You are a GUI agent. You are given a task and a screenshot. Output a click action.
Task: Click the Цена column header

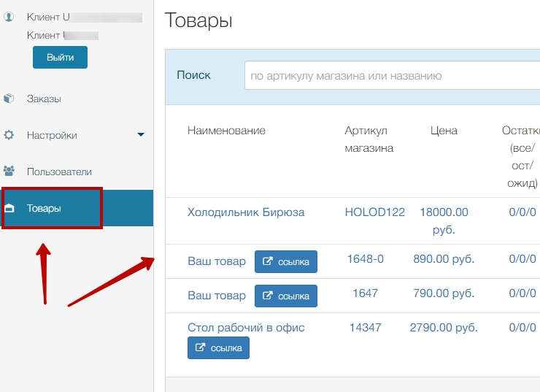[444, 131]
